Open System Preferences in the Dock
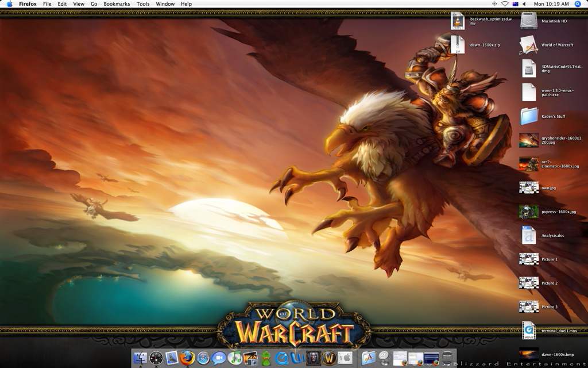This screenshot has width=588, height=368. tap(345, 358)
